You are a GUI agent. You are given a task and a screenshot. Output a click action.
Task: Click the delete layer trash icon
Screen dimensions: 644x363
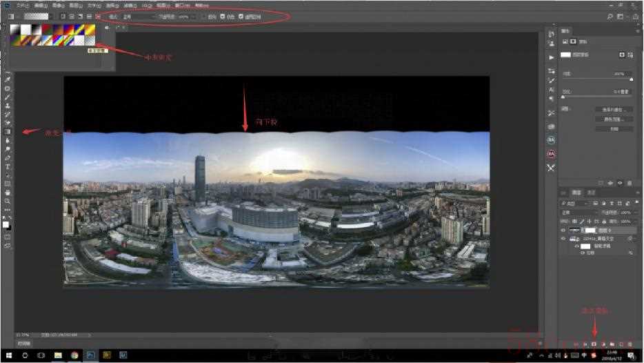(630, 344)
